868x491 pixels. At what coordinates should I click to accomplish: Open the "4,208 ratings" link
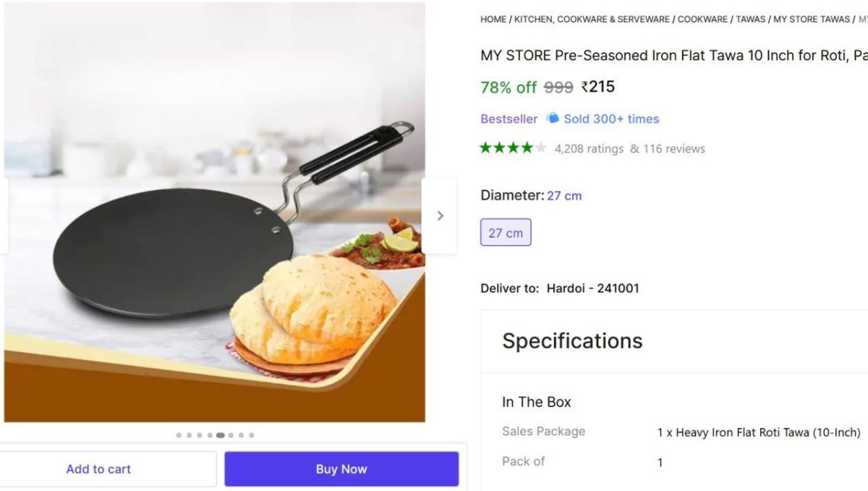click(x=588, y=148)
